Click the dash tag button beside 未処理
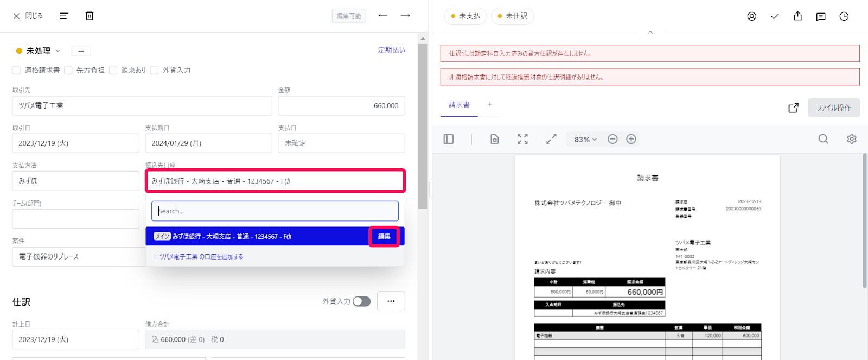The width and height of the screenshot is (868, 360). click(81, 51)
